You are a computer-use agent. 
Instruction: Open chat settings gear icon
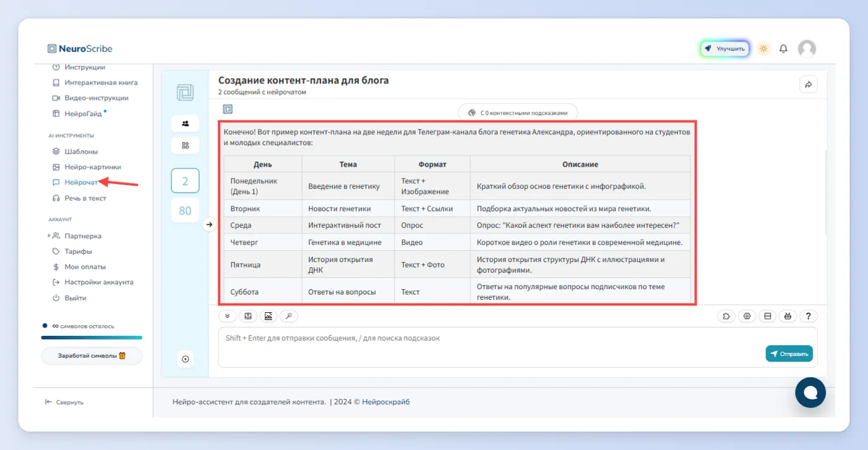[747, 316]
